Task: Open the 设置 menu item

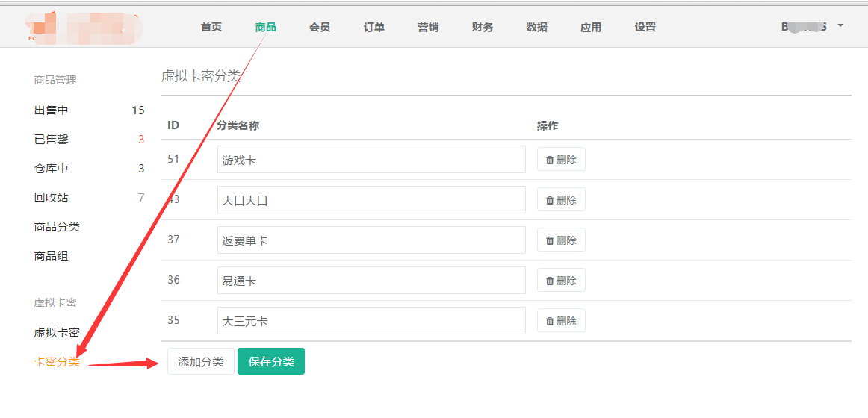Action: 645,27
